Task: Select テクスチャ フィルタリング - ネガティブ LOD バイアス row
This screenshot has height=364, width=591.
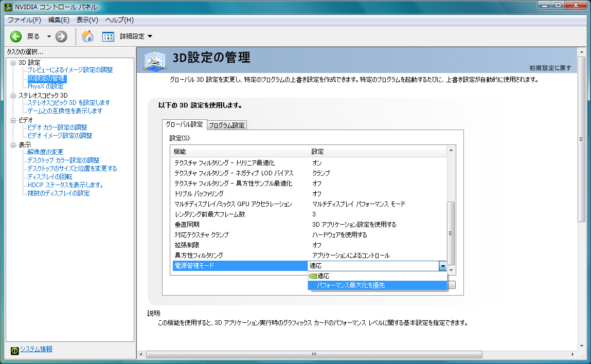Action: coord(309,173)
